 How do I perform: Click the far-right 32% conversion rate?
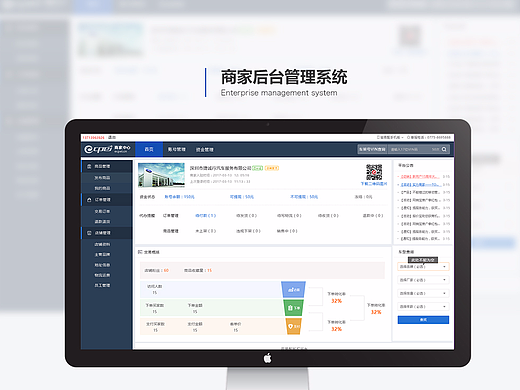376,312
